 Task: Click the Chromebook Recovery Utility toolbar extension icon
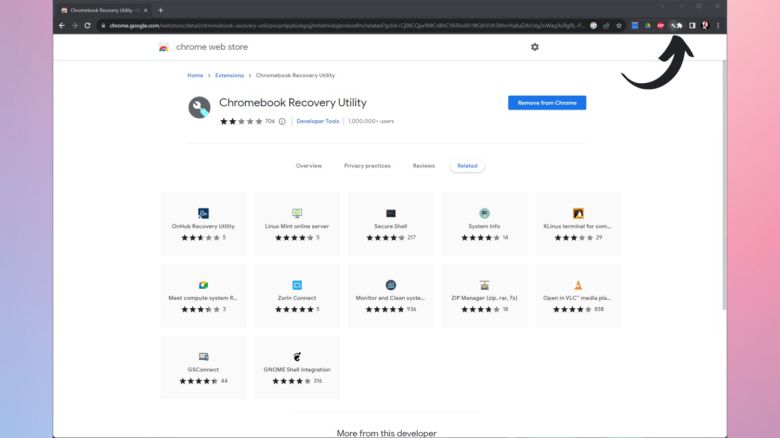[x=674, y=25]
